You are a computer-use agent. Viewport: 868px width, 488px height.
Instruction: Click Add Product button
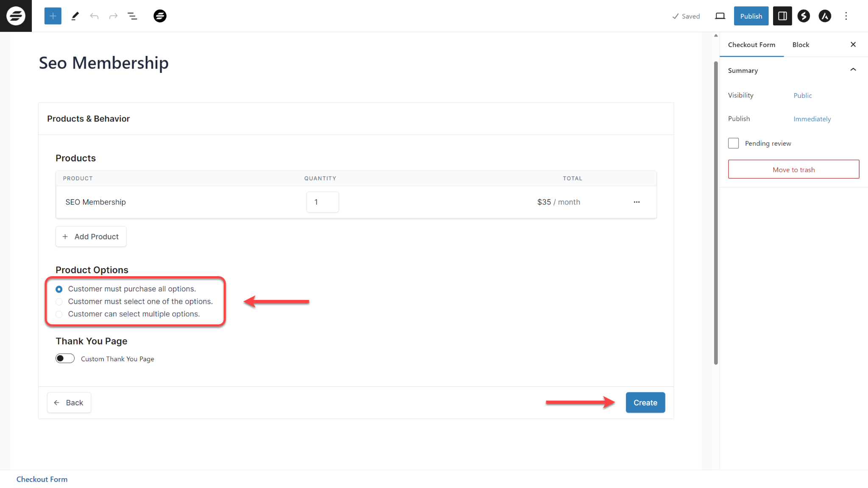pos(90,236)
